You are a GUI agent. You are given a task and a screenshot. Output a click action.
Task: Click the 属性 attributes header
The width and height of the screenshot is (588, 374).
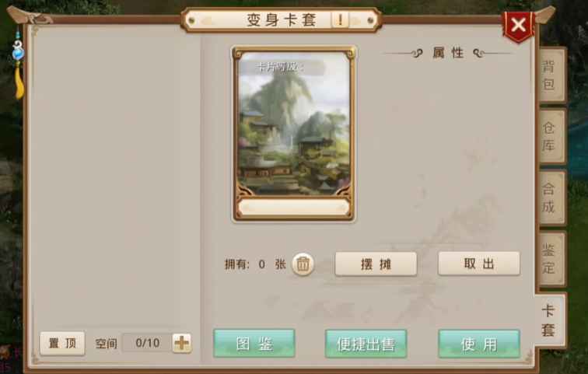(x=448, y=53)
